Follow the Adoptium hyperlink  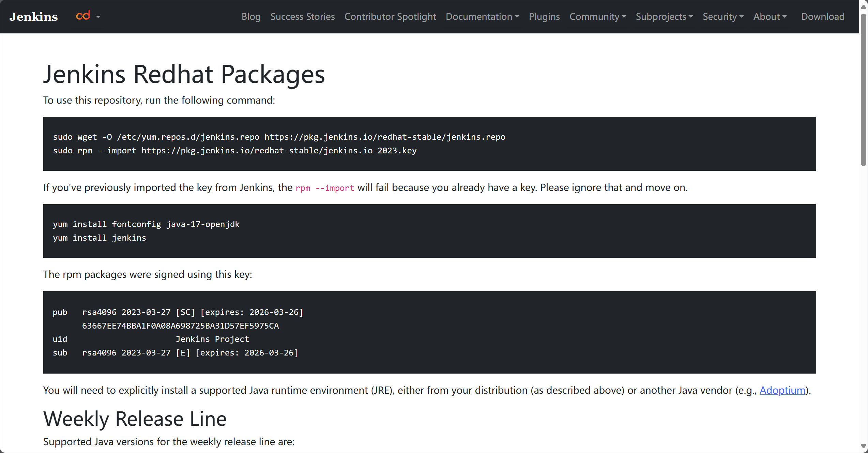coord(782,390)
